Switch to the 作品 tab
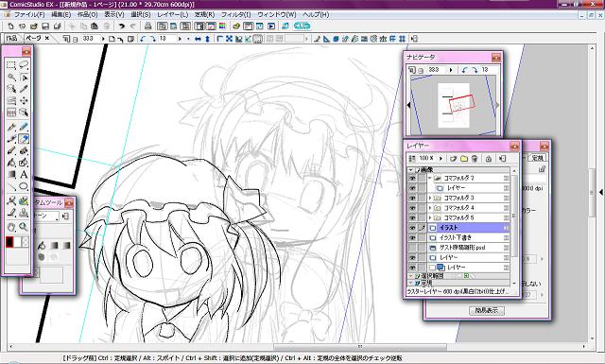Screen dimensions: 605x364 click(11, 38)
